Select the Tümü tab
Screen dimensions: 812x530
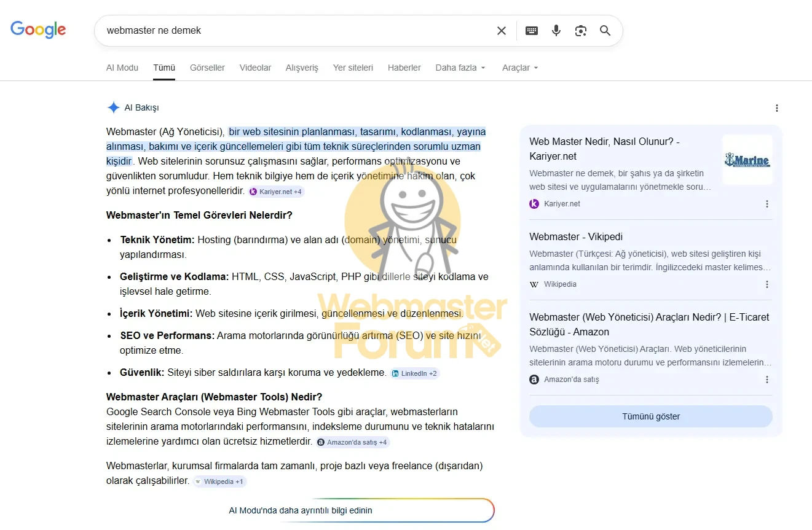(x=164, y=68)
